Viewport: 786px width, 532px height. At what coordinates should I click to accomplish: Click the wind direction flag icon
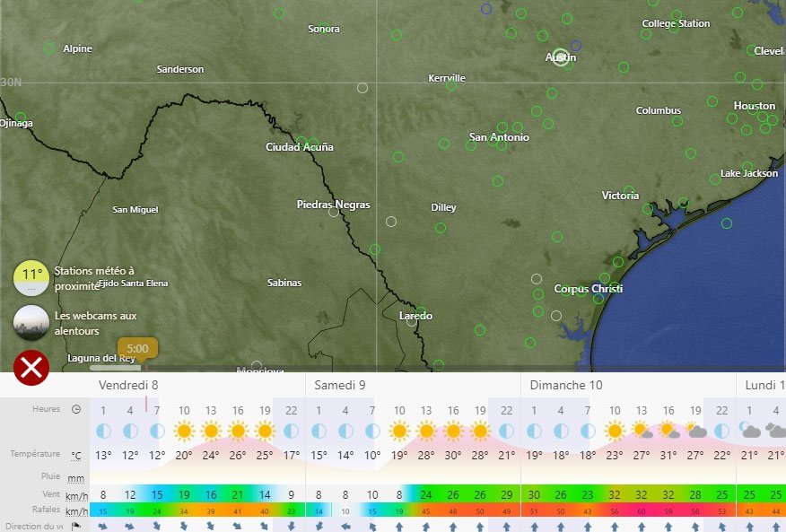coord(76,527)
